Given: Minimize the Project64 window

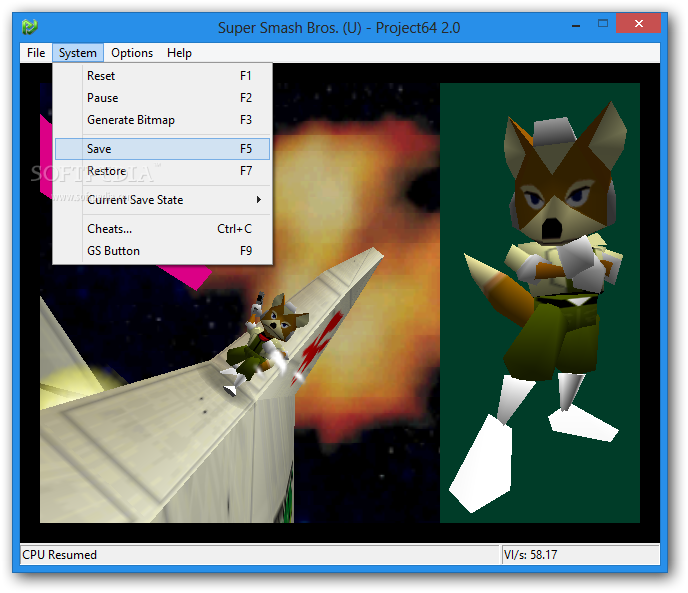Looking at the screenshot, I should click(576, 25).
